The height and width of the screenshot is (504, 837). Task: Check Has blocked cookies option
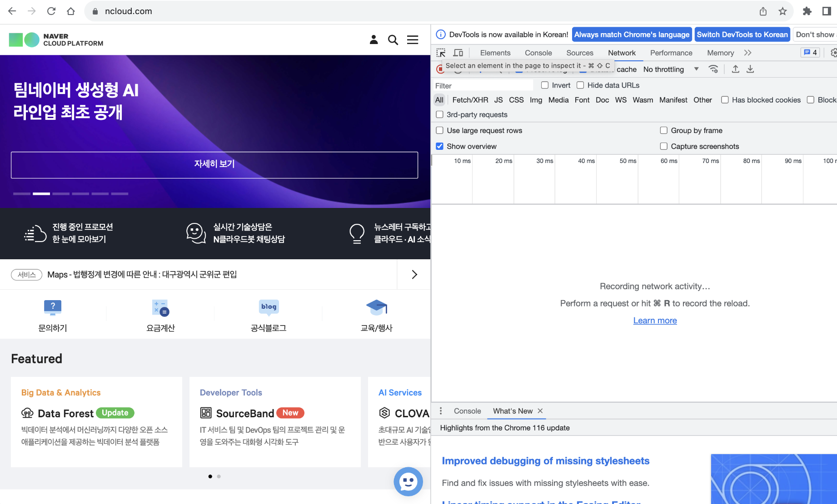[x=725, y=100]
